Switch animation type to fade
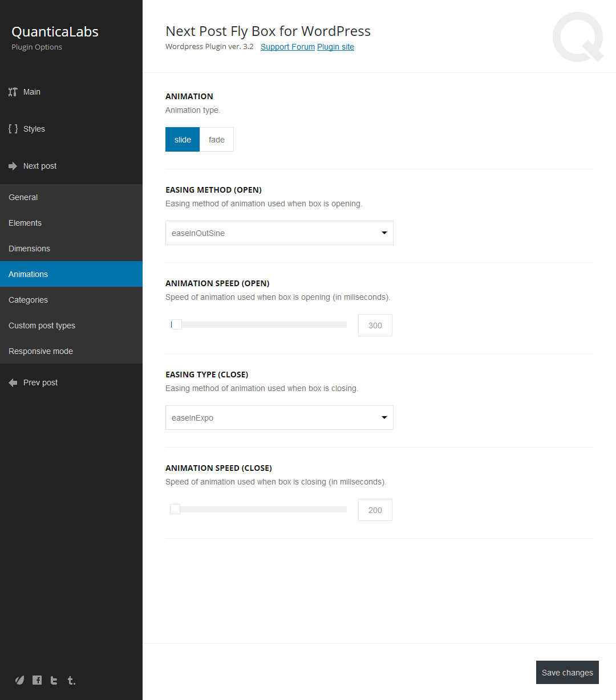The width and height of the screenshot is (616, 700). (x=217, y=140)
